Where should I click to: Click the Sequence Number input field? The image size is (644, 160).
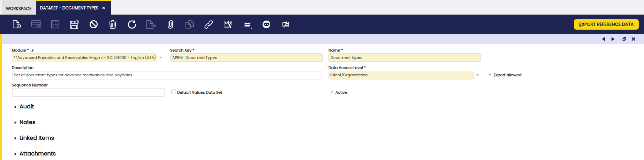[x=88, y=92]
